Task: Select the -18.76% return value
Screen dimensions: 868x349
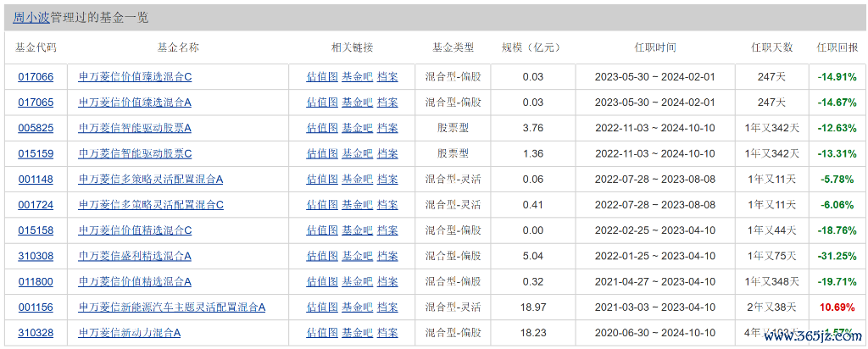Action: pyautogui.click(x=837, y=230)
